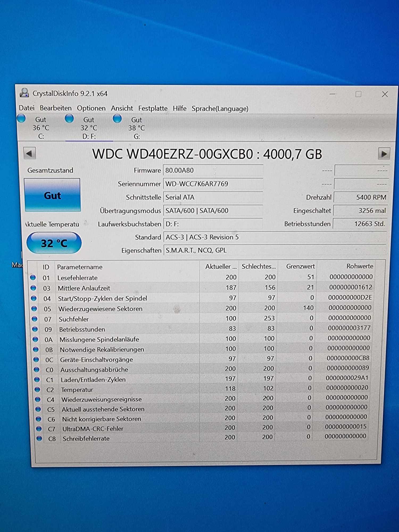Click the status dot of Misslungene Spindelanläufe row
This screenshot has width=399, height=532.
pyautogui.click(x=35, y=339)
